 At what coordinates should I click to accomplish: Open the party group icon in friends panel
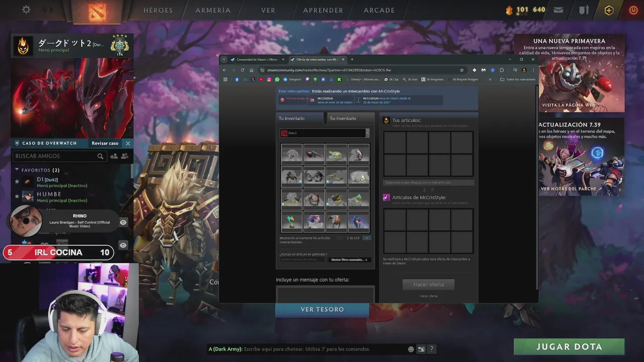(x=125, y=156)
